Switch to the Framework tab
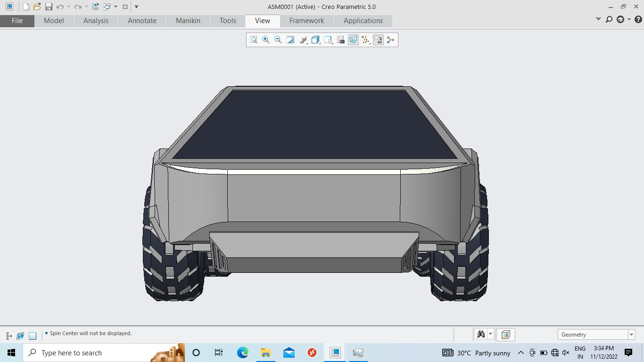 click(307, 21)
